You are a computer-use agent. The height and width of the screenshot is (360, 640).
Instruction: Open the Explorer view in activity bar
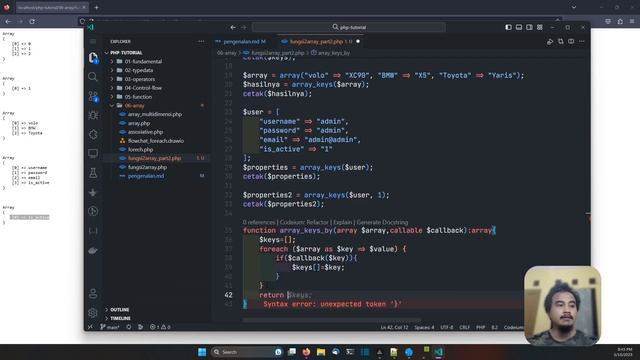coord(93,57)
